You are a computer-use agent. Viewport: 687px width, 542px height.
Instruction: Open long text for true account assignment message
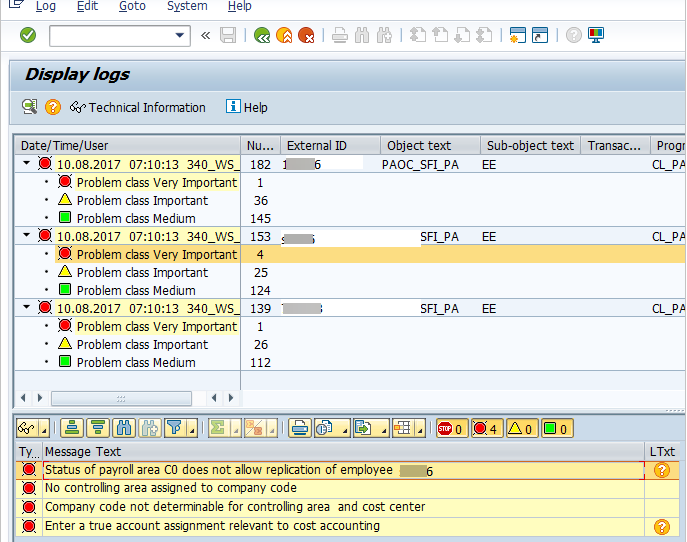(x=662, y=527)
